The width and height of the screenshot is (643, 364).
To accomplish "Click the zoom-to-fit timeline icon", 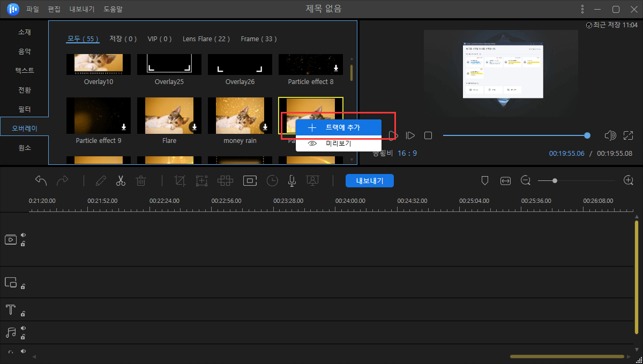I will click(505, 181).
